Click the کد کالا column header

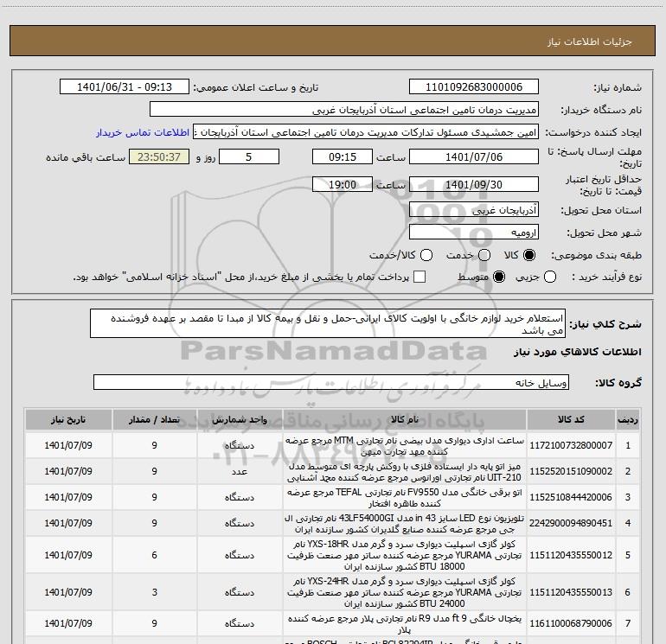(x=571, y=420)
